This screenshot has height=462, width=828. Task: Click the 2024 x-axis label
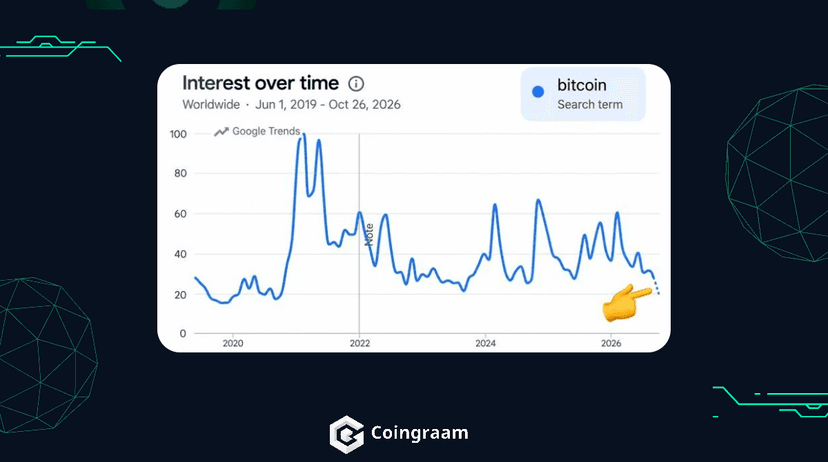pyautogui.click(x=485, y=343)
